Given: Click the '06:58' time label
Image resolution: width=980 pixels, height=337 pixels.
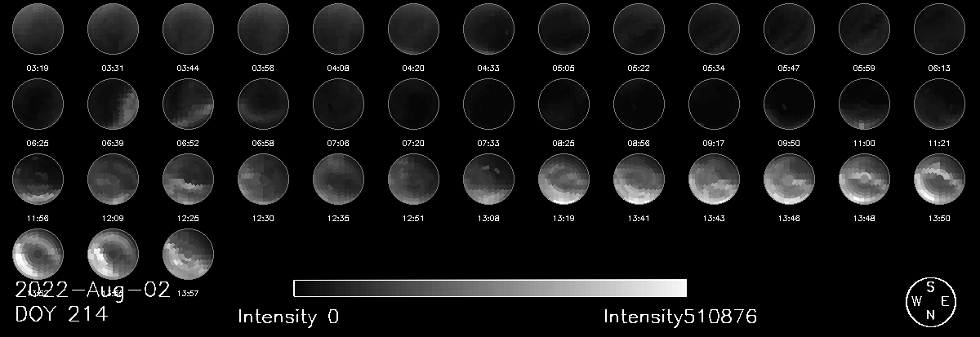Looking at the screenshot, I should pos(263,144).
